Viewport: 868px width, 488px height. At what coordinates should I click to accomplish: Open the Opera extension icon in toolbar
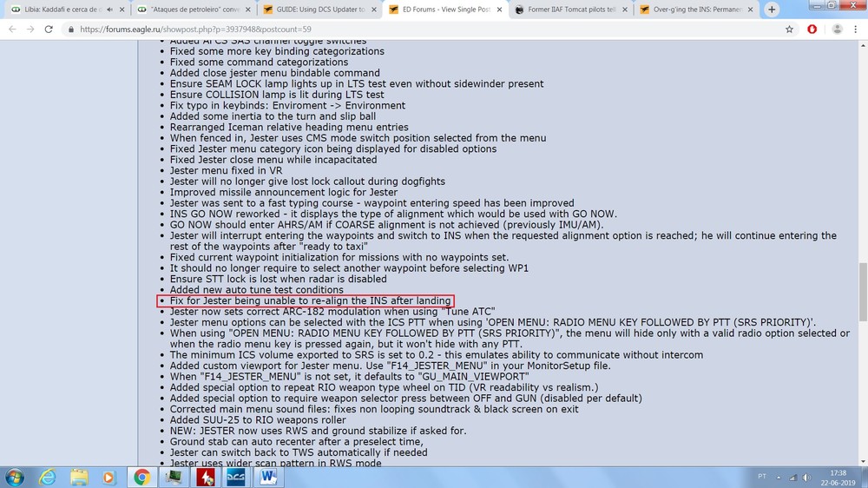click(812, 30)
